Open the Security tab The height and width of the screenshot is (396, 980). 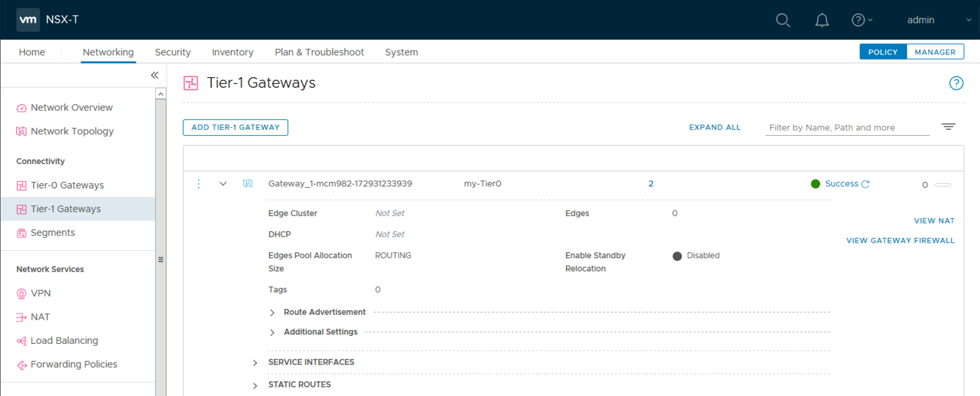pyautogui.click(x=173, y=52)
